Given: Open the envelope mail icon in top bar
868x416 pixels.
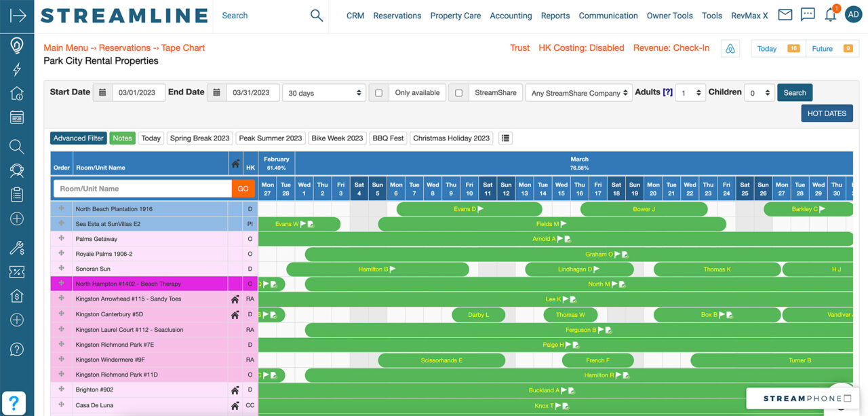Looking at the screenshot, I should [785, 14].
